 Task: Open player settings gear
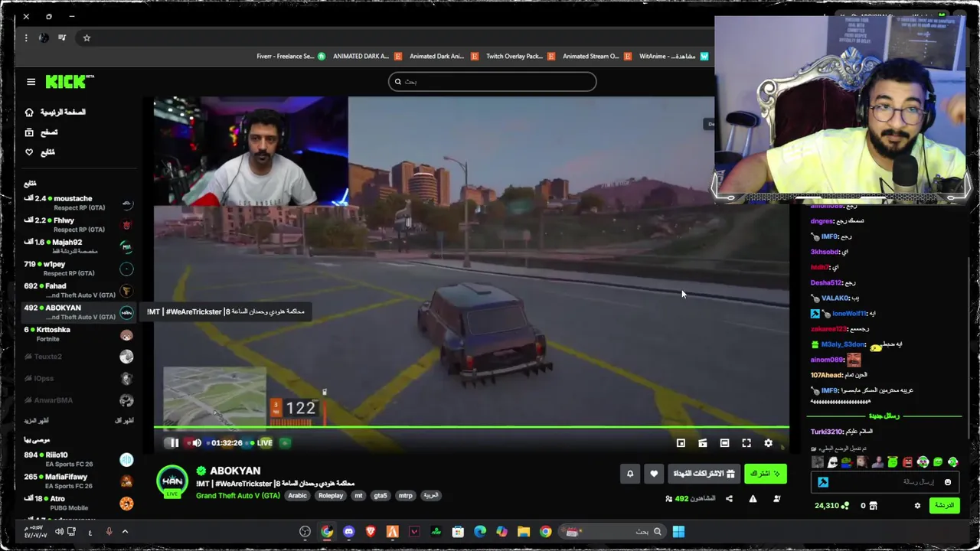tap(768, 442)
